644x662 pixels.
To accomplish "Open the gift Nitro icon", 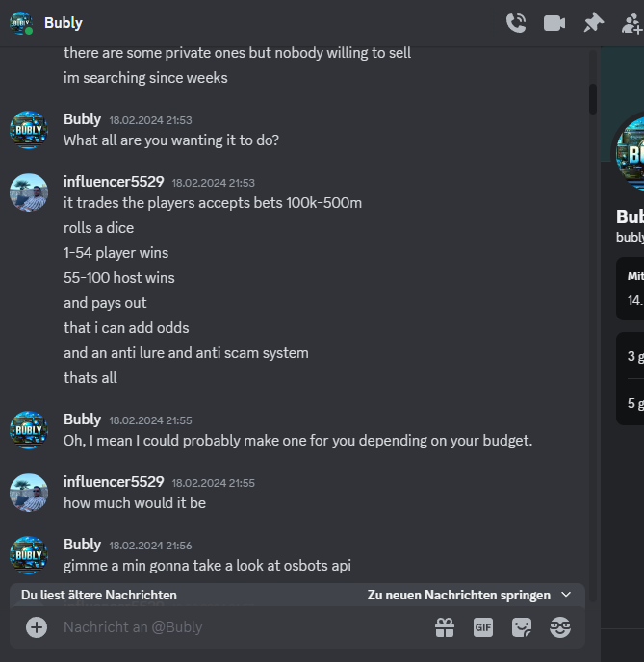I will tap(445, 627).
